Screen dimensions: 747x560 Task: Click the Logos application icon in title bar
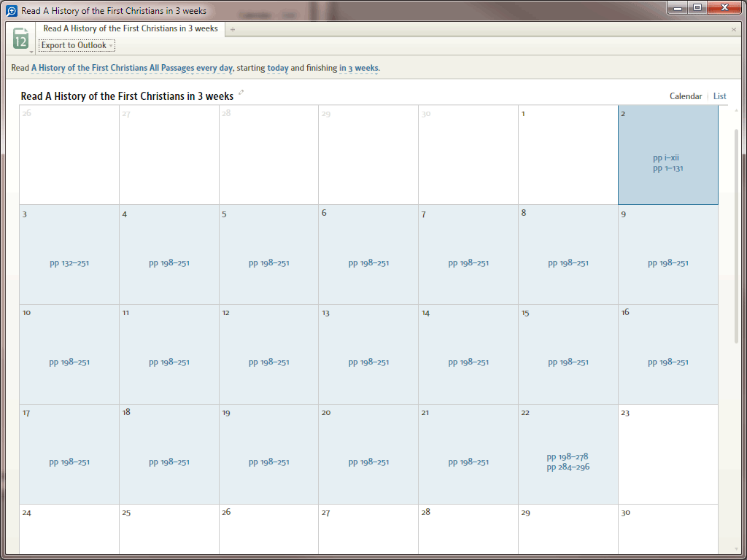click(x=12, y=10)
